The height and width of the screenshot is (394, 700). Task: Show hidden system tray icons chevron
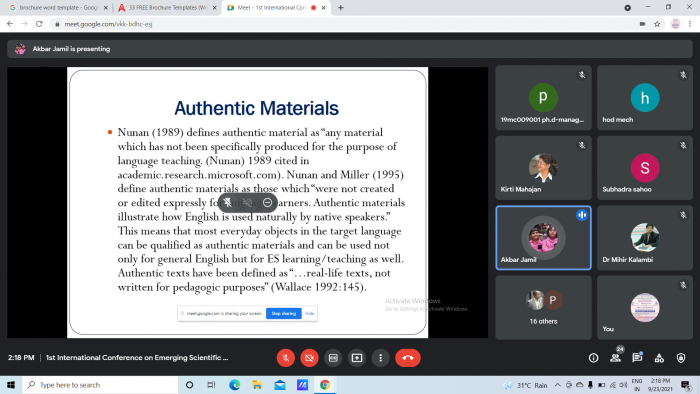point(558,385)
